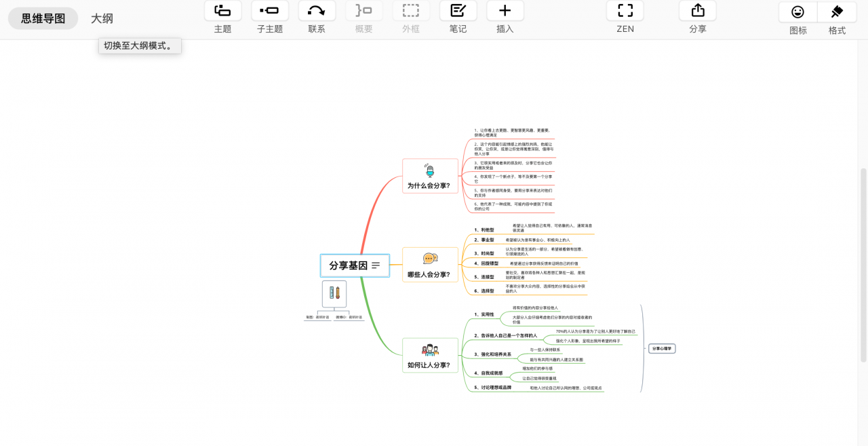Open the 插入 insert plus icon
The height and width of the screenshot is (446, 868).
[x=505, y=11]
